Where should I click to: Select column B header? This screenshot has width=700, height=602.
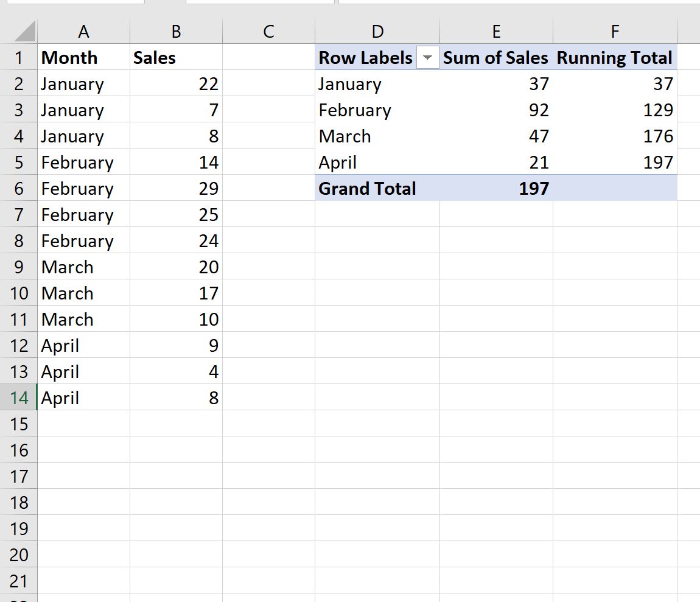click(x=176, y=32)
